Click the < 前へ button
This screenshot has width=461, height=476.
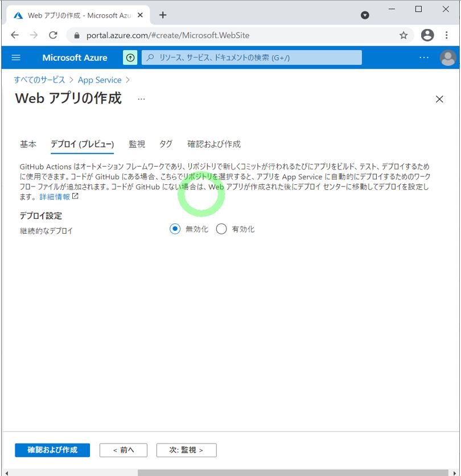coord(124,450)
